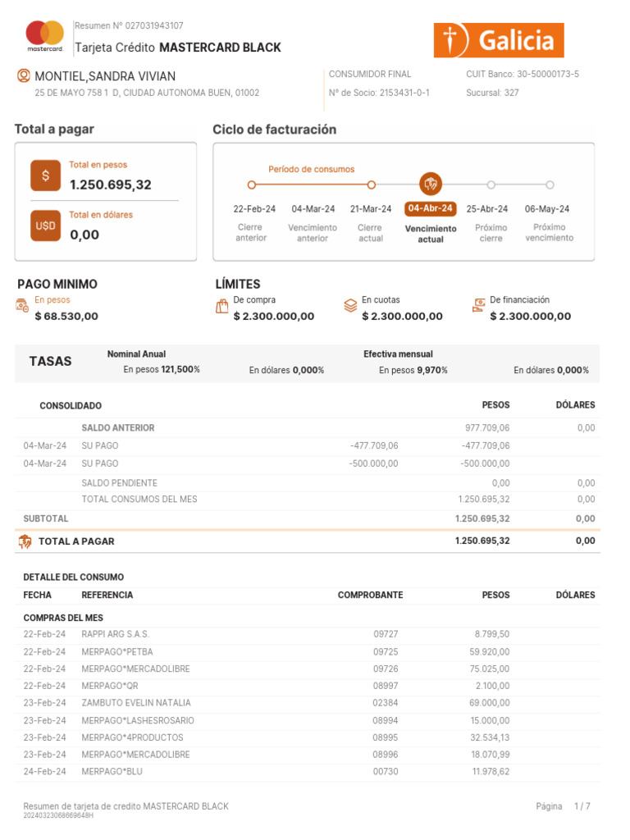
Task: Click the orange peso sign icon
Action: [x=46, y=176]
